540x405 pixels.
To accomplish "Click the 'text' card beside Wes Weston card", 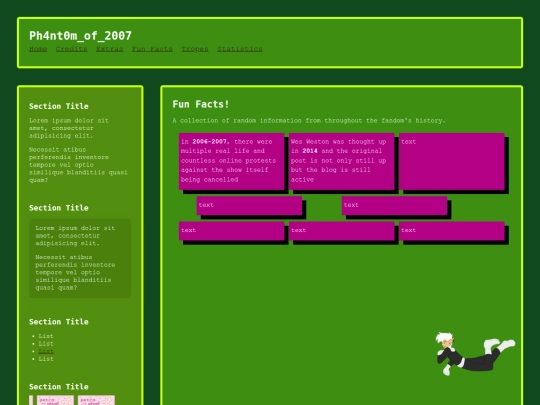I will pyautogui.click(x=452, y=161).
